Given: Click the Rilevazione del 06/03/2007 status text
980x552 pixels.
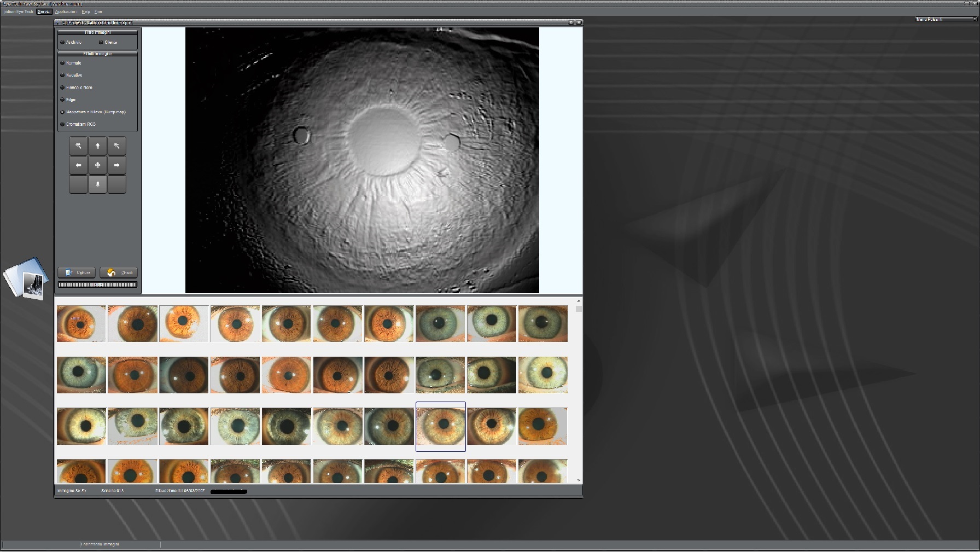Looking at the screenshot, I should coord(180,491).
